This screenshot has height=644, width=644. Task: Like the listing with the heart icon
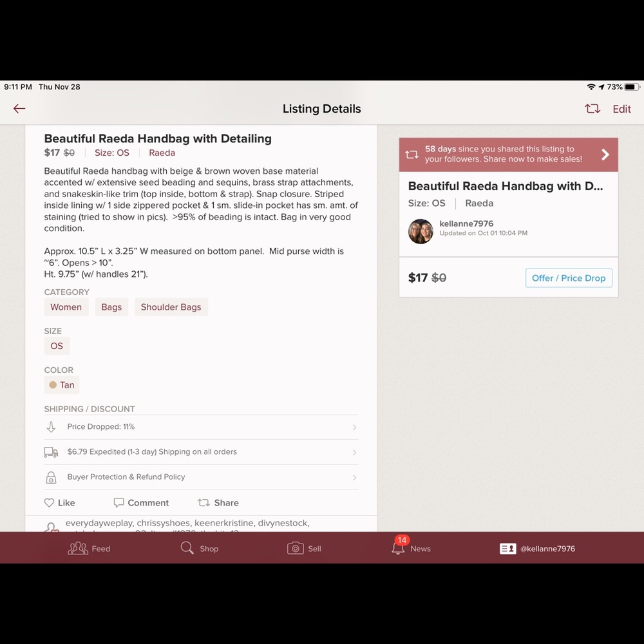click(49, 503)
